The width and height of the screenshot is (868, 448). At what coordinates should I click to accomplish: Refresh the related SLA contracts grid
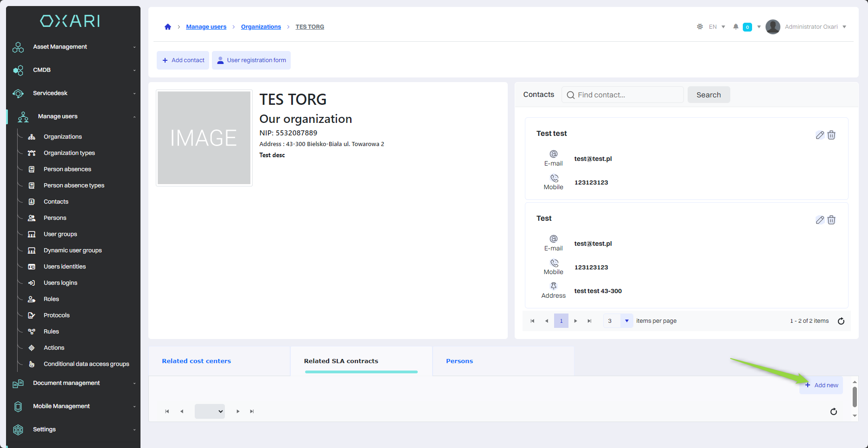pyautogui.click(x=833, y=411)
